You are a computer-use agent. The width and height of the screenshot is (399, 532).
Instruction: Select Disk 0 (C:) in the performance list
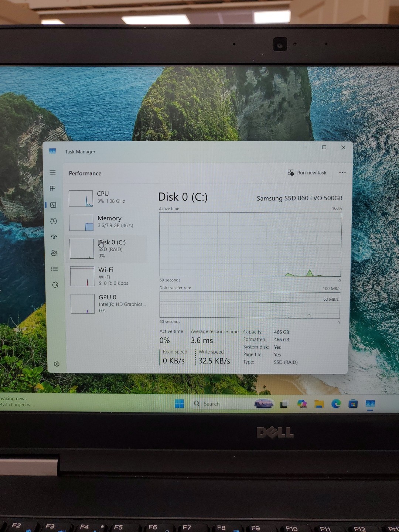(x=108, y=249)
